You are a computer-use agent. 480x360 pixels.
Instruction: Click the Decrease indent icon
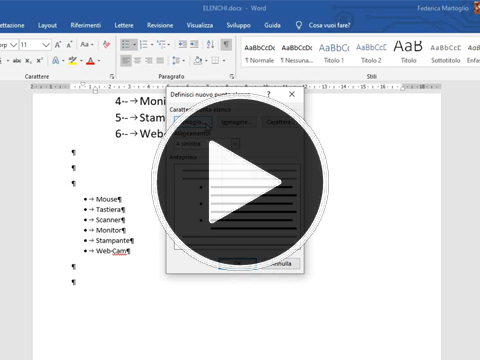[x=182, y=44]
